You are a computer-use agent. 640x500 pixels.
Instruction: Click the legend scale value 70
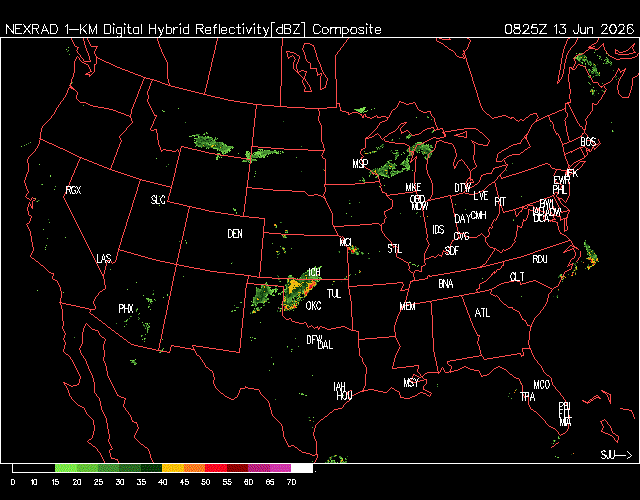(x=291, y=482)
